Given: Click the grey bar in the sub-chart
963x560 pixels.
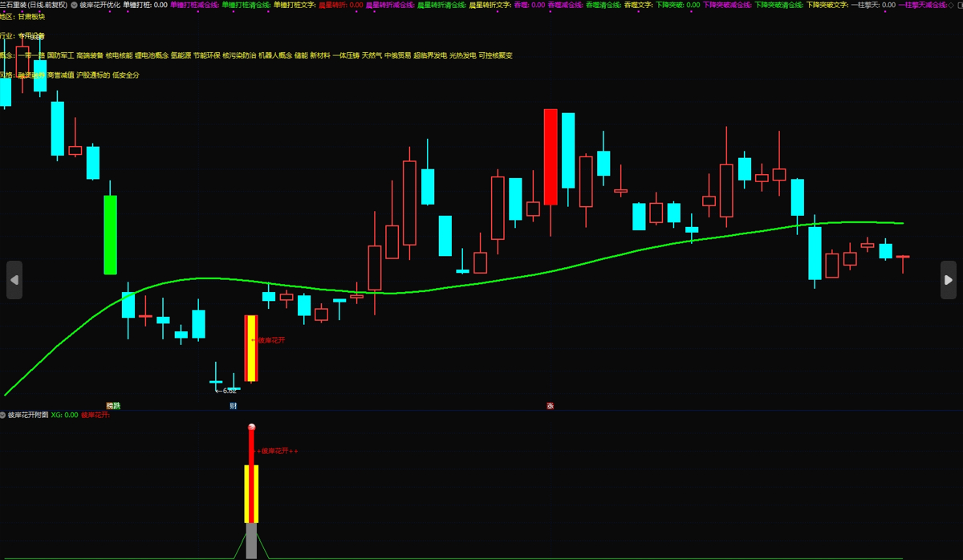Looking at the screenshot, I should pos(251,541).
